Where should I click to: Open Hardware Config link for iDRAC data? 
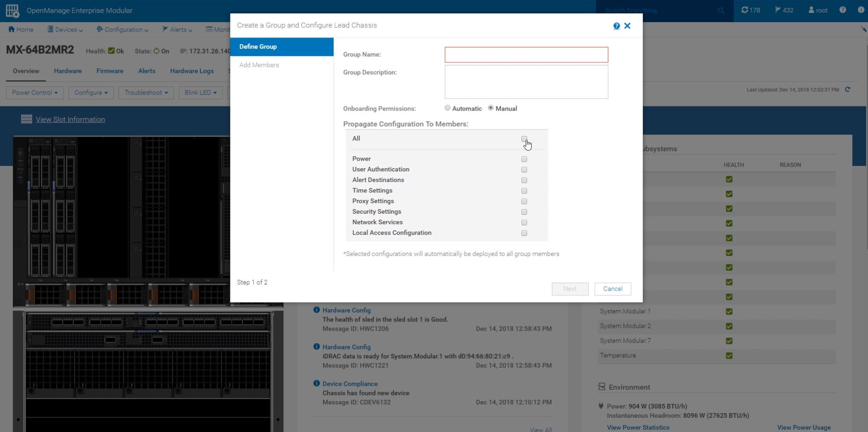[x=346, y=347]
